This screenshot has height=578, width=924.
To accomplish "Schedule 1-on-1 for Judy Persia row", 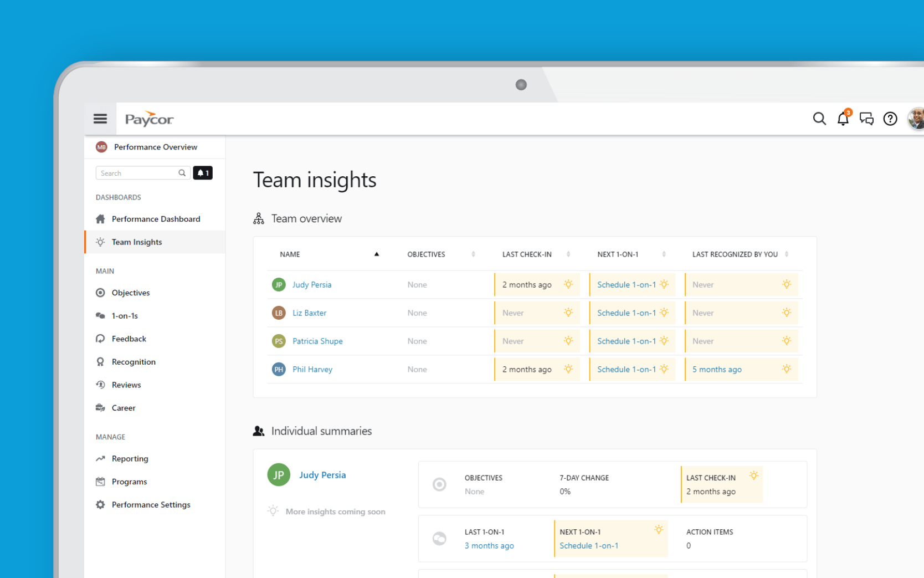I will pos(627,285).
